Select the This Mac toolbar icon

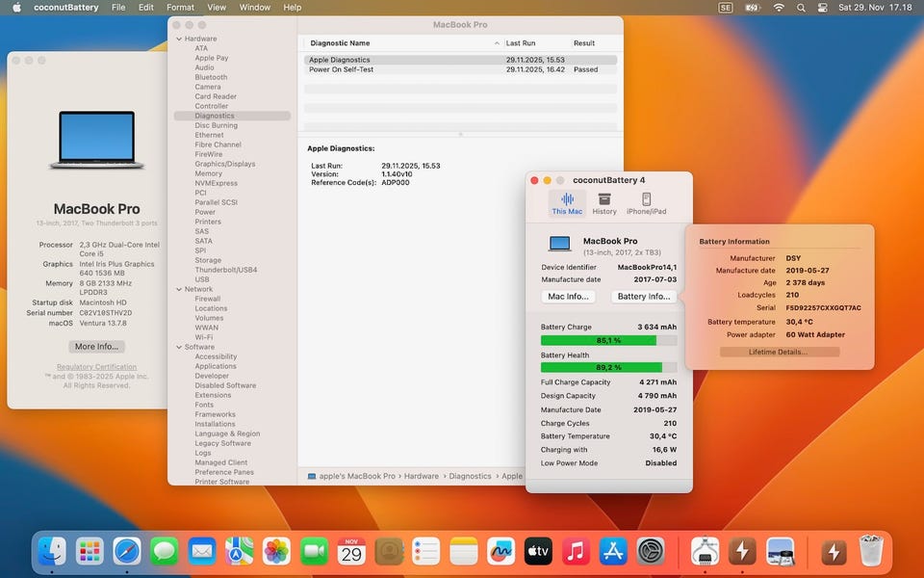coord(567,204)
